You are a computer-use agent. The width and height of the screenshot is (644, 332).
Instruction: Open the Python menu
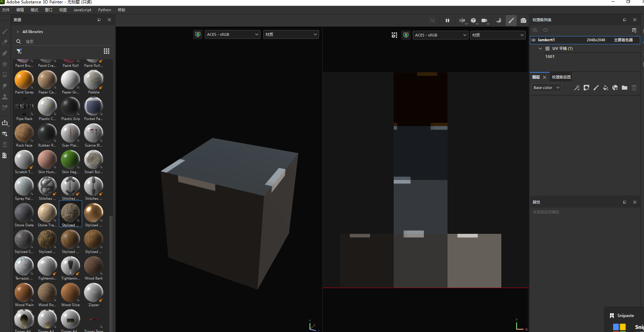pos(105,10)
